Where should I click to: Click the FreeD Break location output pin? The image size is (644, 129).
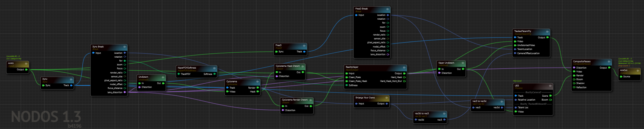(388, 15)
